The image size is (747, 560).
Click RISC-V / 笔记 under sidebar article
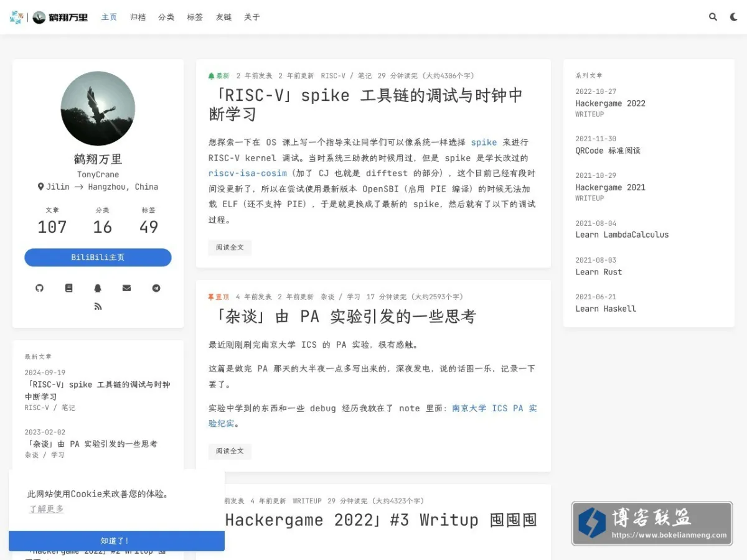pos(50,408)
